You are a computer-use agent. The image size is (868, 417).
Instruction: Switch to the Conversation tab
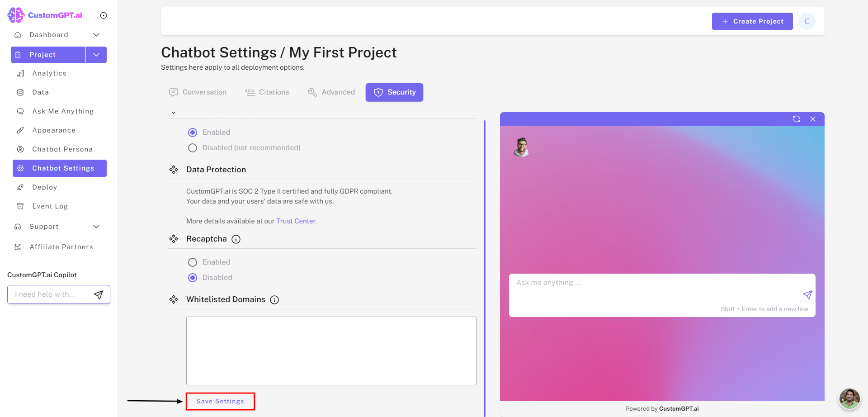[198, 92]
